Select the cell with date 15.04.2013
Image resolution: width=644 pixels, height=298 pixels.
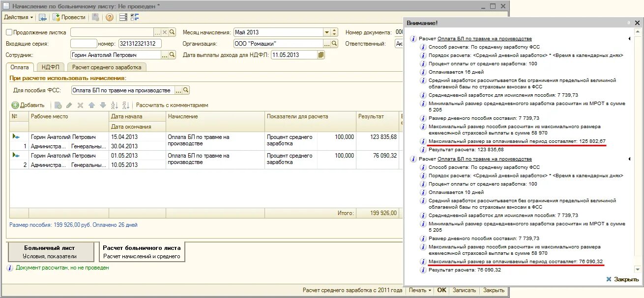137,137
